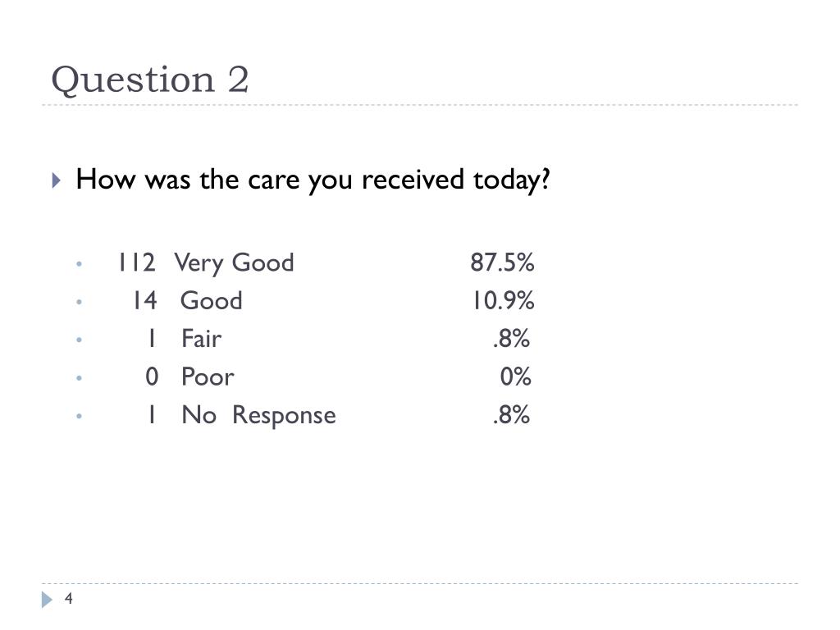Click the "Fair" response label
The height and width of the screenshot is (630, 840).
pyautogui.click(x=202, y=339)
